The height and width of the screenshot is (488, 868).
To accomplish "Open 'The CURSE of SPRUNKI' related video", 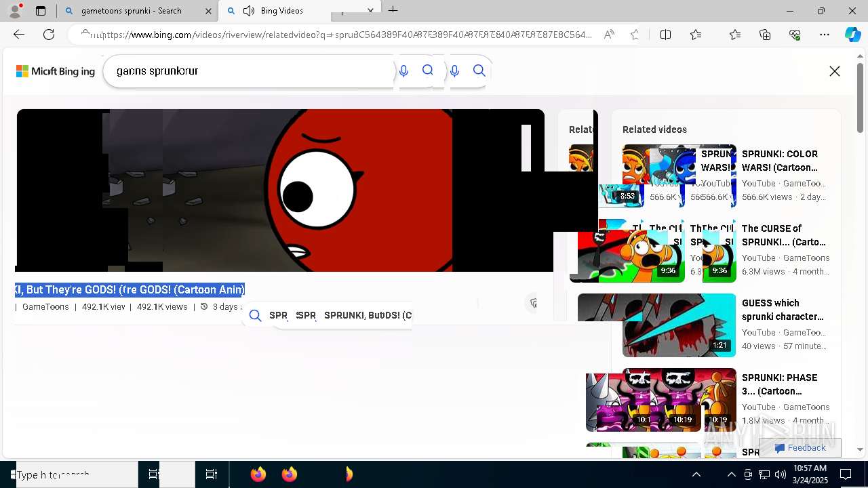I will [784, 235].
